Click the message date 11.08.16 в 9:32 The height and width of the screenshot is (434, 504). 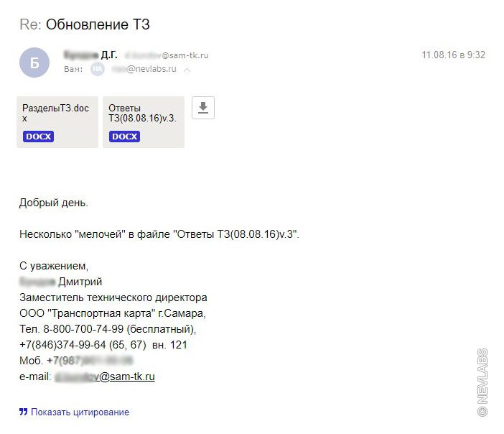tap(452, 55)
